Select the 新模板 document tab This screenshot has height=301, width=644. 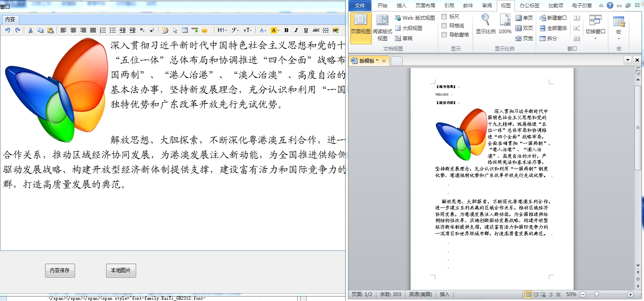coord(368,61)
